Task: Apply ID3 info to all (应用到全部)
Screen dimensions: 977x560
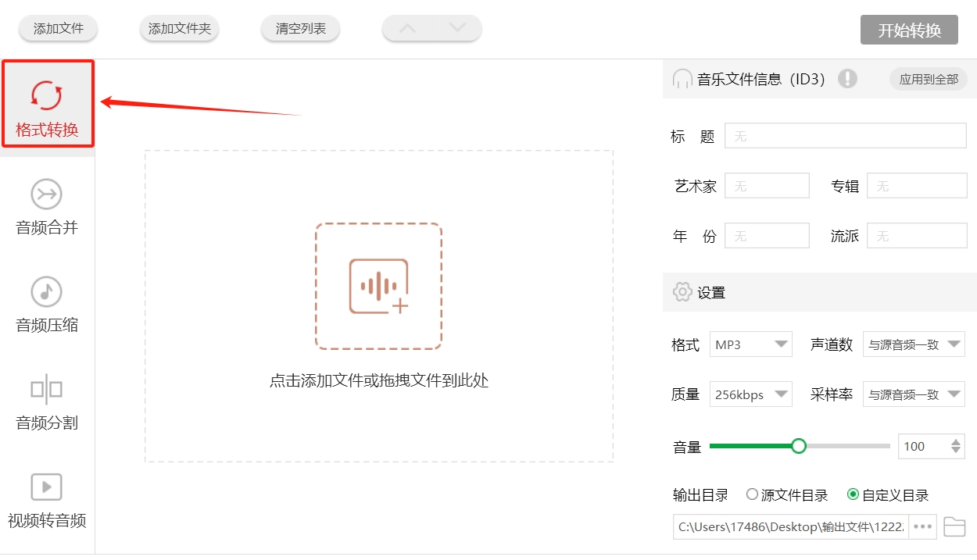Action: coord(929,79)
